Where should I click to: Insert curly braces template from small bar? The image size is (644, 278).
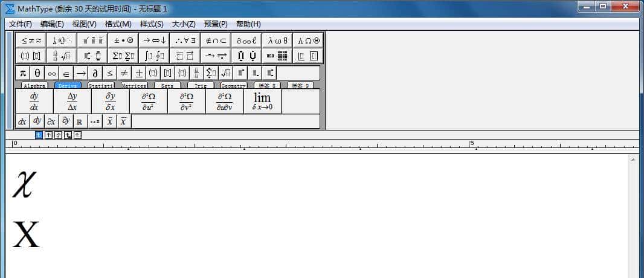182,73
